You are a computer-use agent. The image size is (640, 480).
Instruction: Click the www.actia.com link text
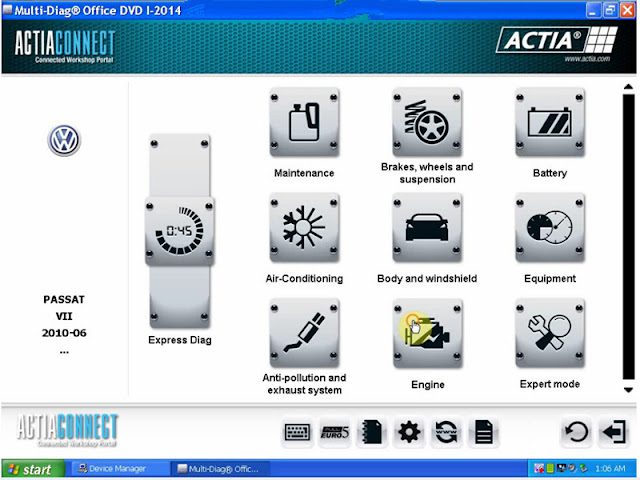(587, 59)
